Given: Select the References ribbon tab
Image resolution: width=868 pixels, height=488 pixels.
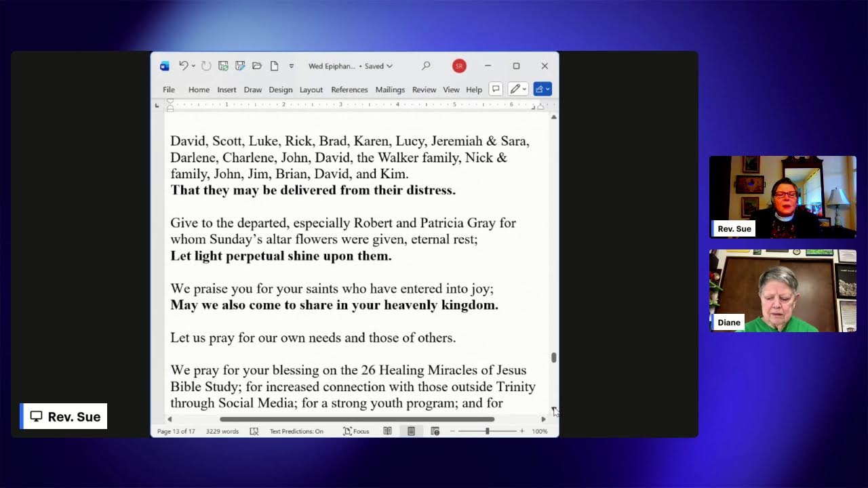Looking at the screenshot, I should [349, 89].
